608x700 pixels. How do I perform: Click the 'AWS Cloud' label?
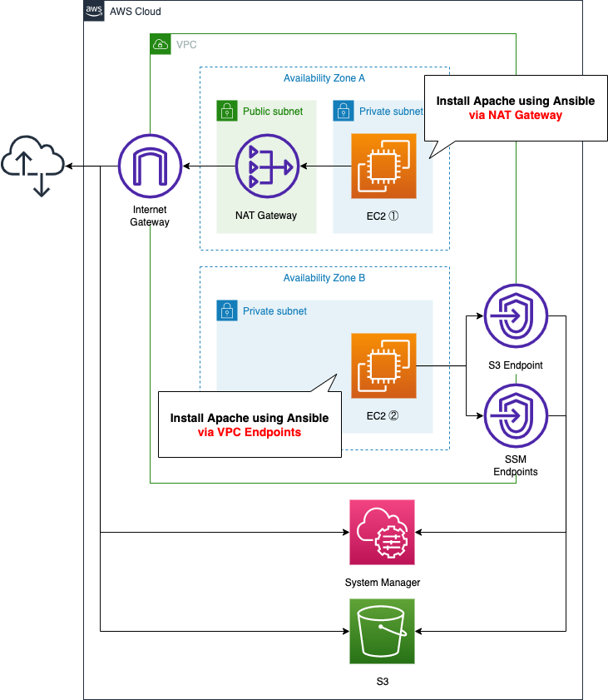pyautogui.click(x=136, y=12)
